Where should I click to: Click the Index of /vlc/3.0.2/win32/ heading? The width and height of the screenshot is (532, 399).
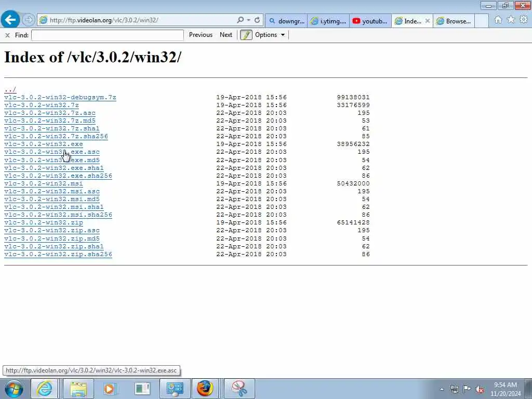[92, 57]
